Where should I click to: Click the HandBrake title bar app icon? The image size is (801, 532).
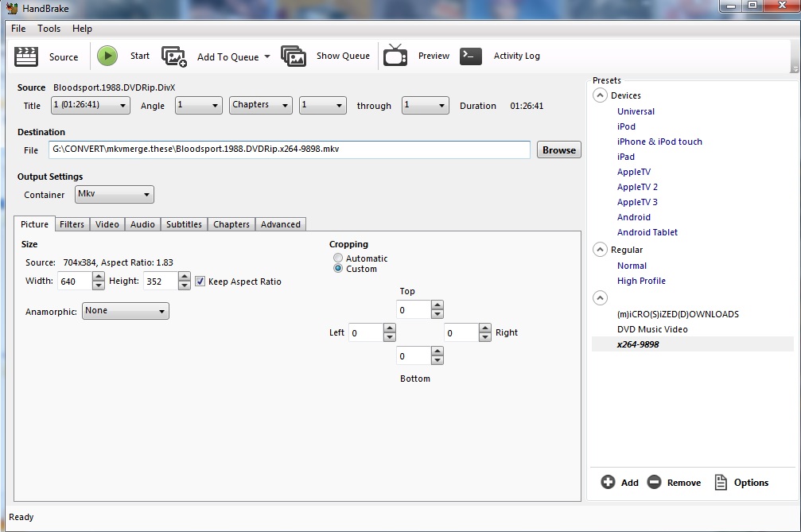[x=12, y=8]
